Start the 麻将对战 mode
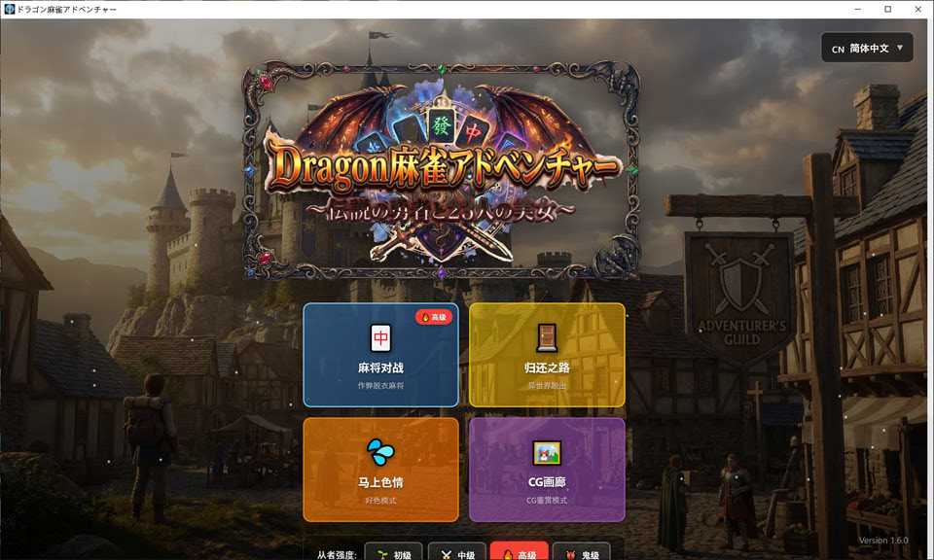The image size is (934, 560). 380,355
